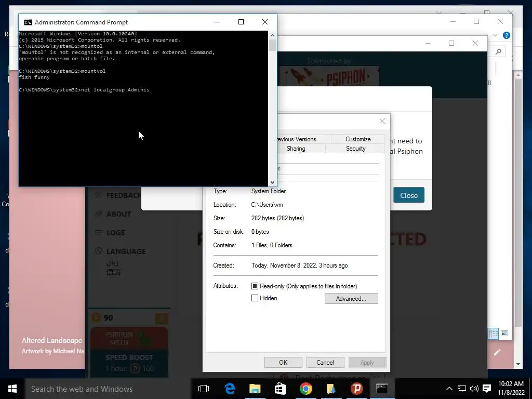This screenshot has width=532, height=399.
Task: Open the downloads folder taskbar icon
Action: [x=331, y=389]
